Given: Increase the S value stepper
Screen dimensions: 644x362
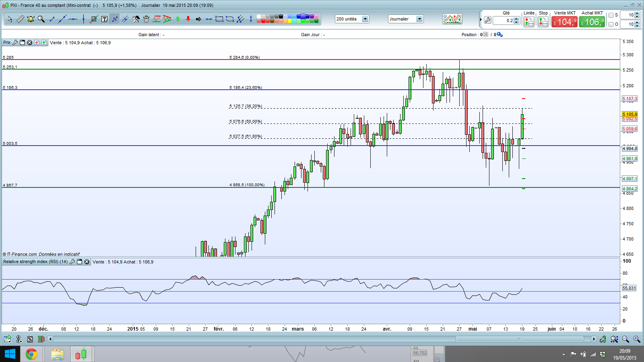Looking at the screenshot, I should click(x=637, y=13).
